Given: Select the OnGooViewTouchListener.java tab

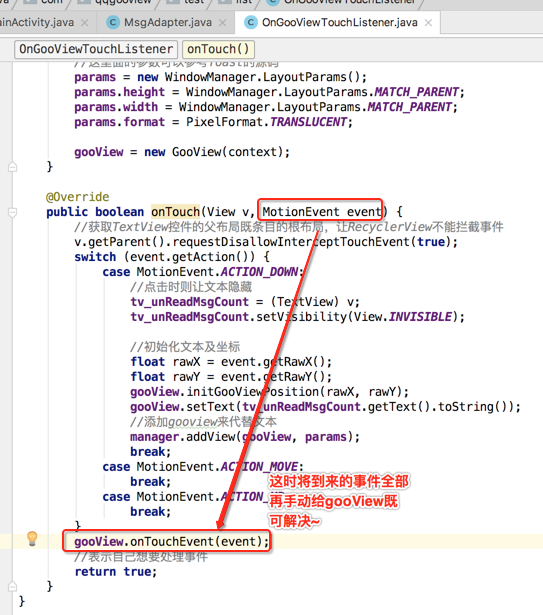Looking at the screenshot, I should [x=339, y=23].
